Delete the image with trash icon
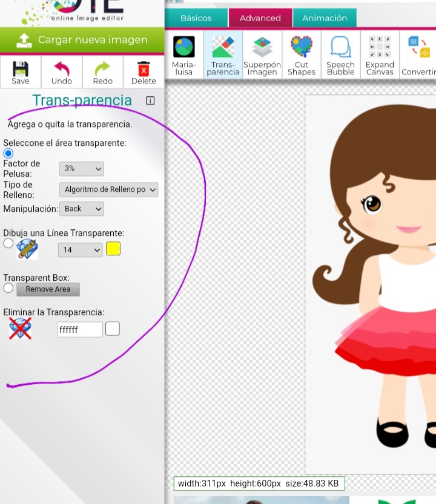Image resolution: width=436 pixels, height=504 pixels. click(144, 72)
